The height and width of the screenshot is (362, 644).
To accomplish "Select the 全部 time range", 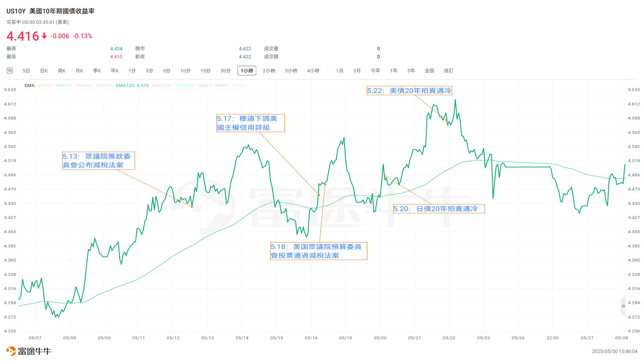I will pos(429,71).
